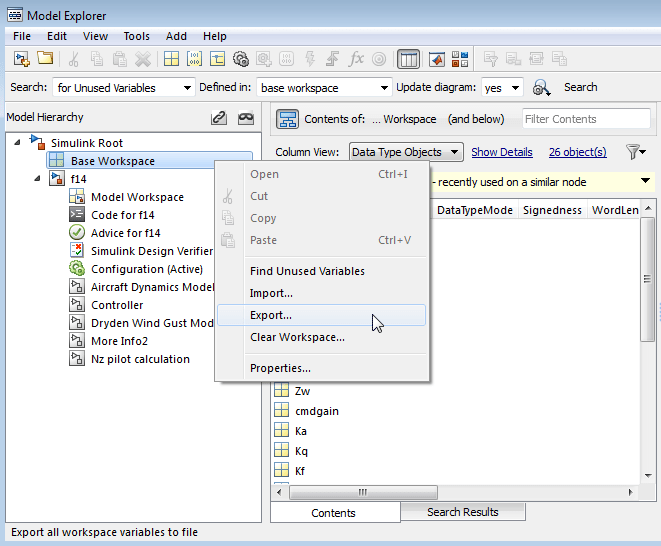661x546 pixels.
Task: Click into the Filter Contents field
Action: [x=586, y=119]
